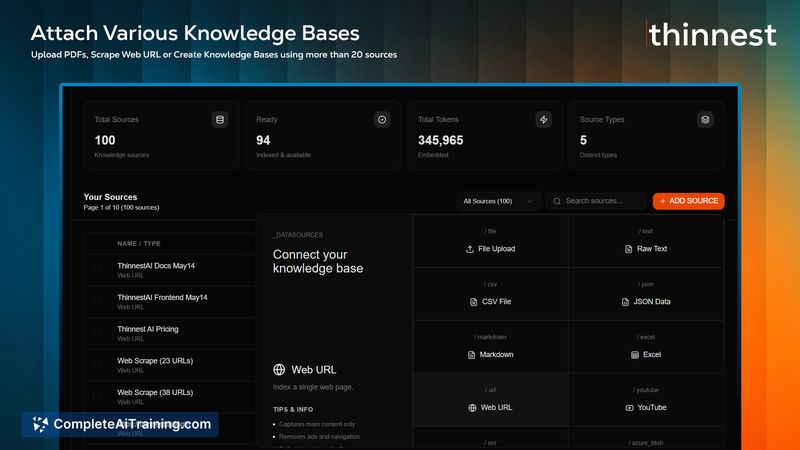The height and width of the screenshot is (450, 800).
Task: Open Web Scrape (23 URLs) row
Action: coord(170,365)
